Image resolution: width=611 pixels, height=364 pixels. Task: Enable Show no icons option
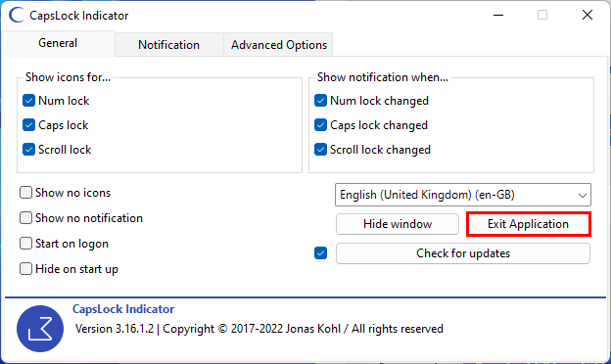25,193
